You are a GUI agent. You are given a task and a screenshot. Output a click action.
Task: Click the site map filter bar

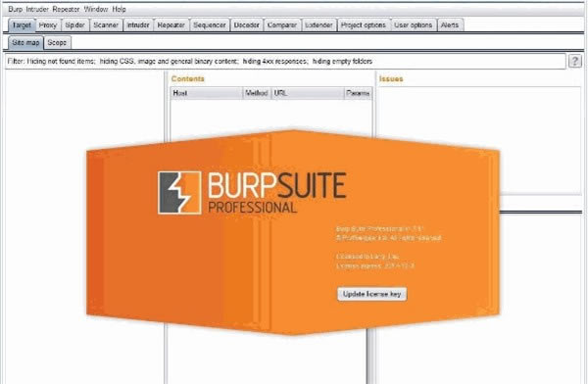[x=285, y=62]
